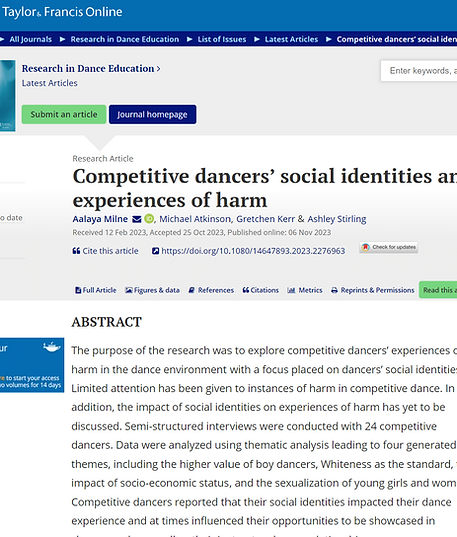Open author Aalaya Milne's details
Screen dimensions: 457x537
[100, 219]
